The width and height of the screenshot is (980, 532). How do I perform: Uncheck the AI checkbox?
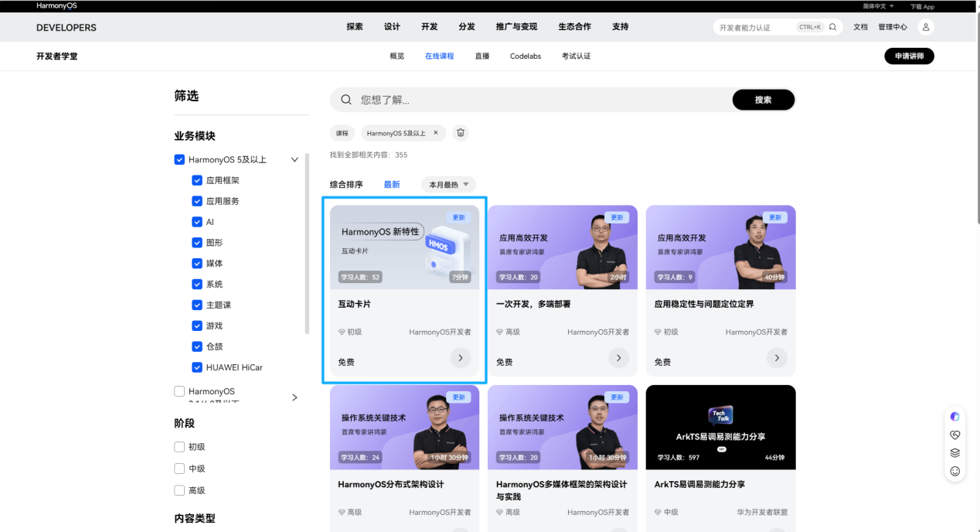(x=197, y=222)
